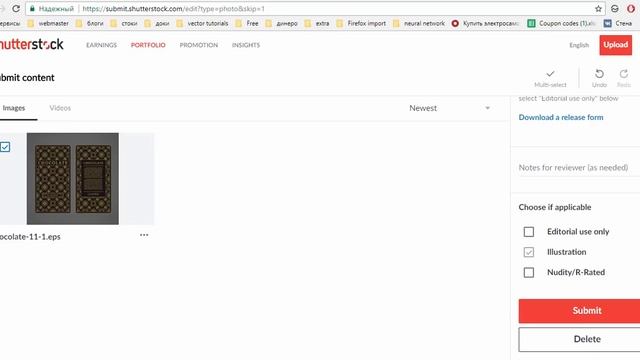The height and width of the screenshot is (360, 640).
Task: Switch to the Videos tab
Action: (x=60, y=108)
